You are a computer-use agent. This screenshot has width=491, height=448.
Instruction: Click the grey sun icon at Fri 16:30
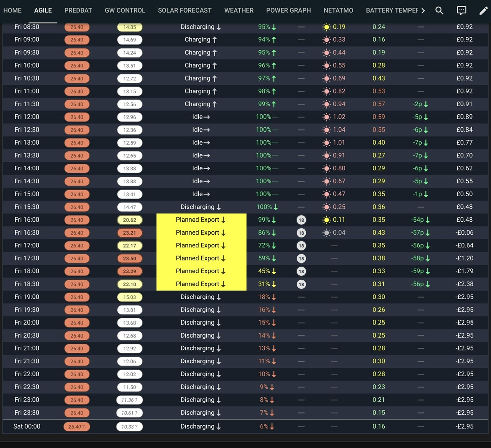point(326,233)
